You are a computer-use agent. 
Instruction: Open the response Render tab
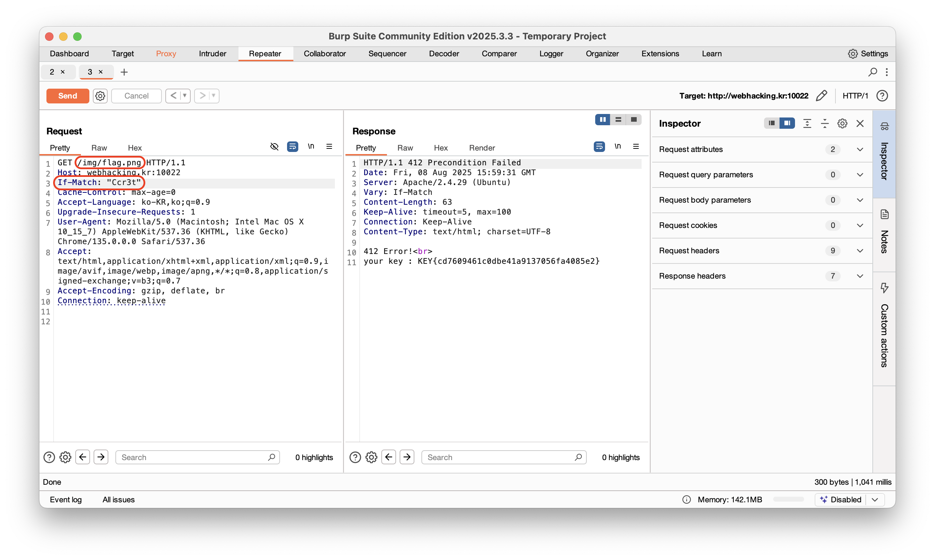click(482, 148)
